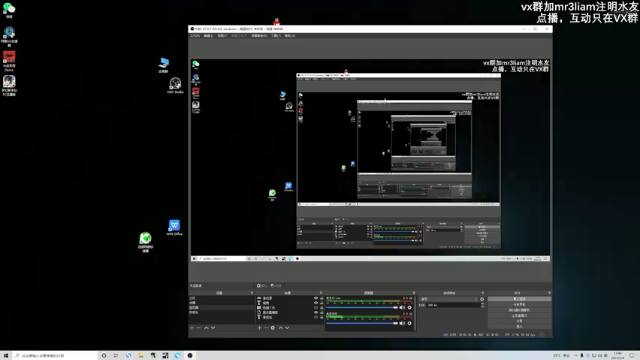Add a new source with plus icon

[x=260, y=328]
